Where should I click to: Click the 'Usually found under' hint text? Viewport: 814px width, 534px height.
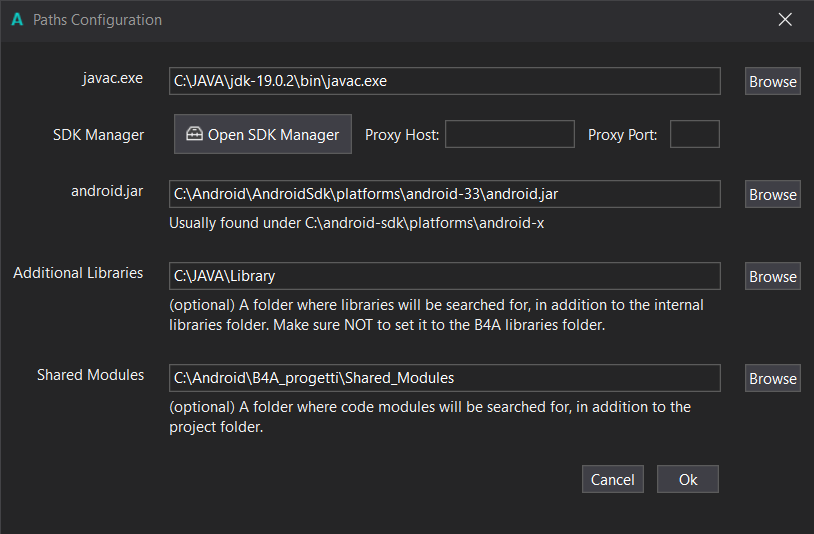click(x=356, y=223)
